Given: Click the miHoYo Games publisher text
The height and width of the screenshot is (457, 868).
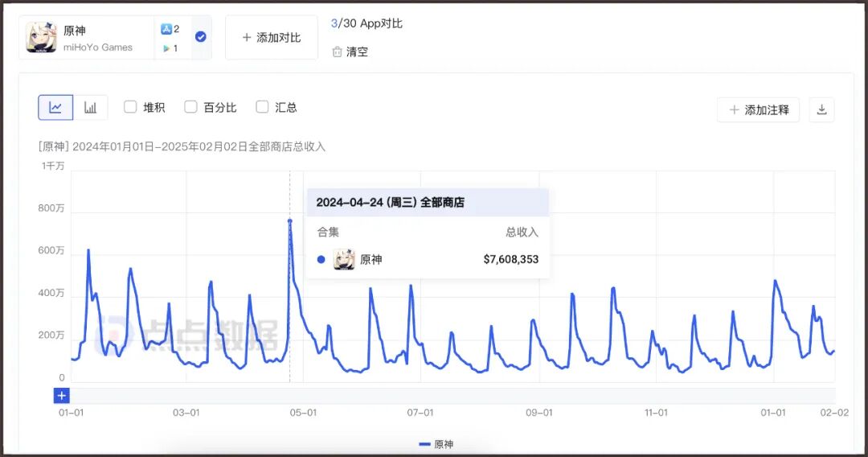Looking at the screenshot, I should (98, 47).
